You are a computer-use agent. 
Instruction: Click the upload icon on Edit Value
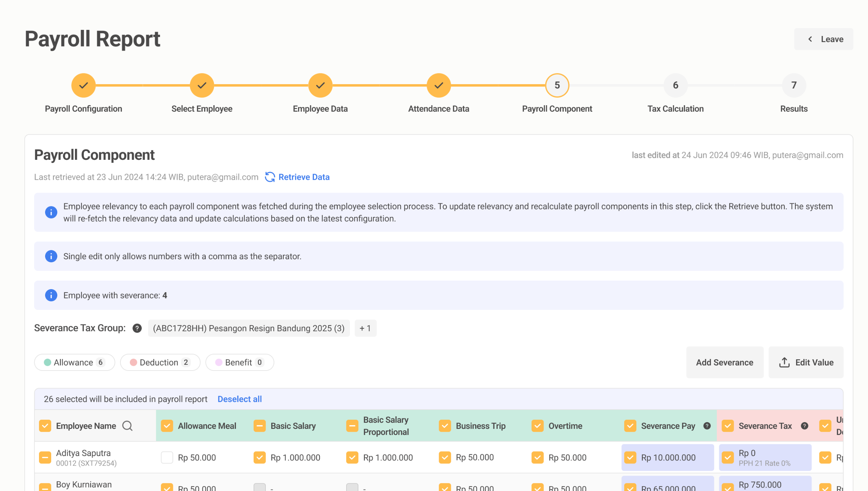click(784, 362)
